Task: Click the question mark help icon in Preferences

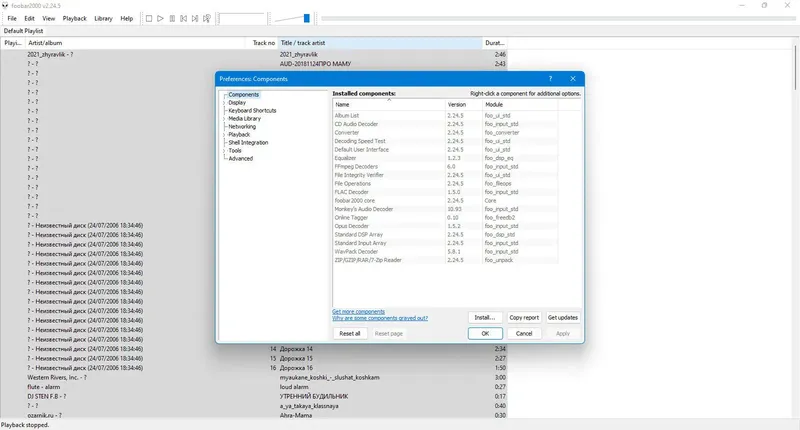Action: pos(550,79)
